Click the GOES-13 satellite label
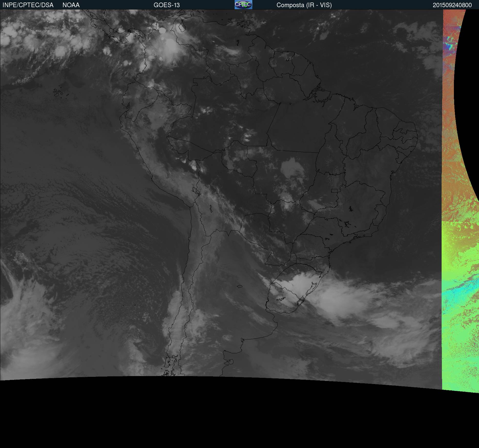This screenshot has width=479, height=448. (167, 5)
